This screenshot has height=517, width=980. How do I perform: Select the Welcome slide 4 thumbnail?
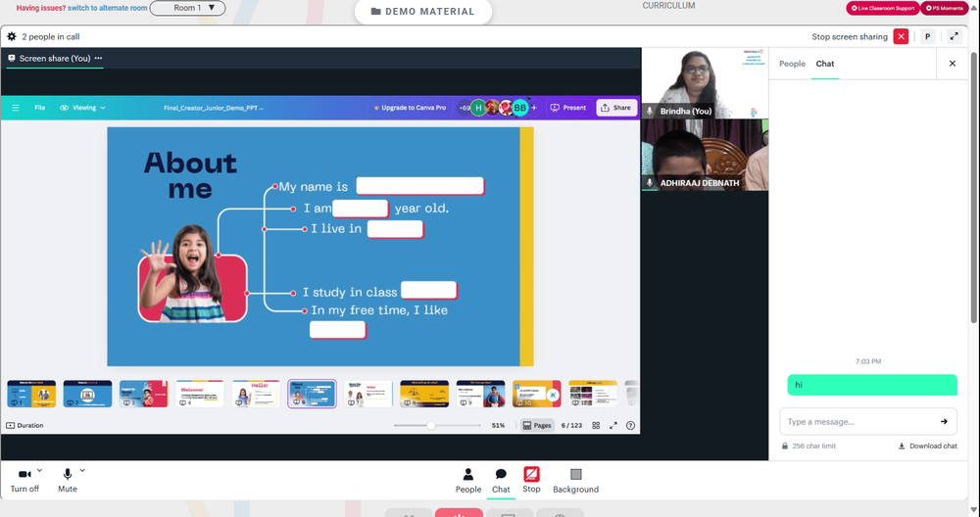(200, 394)
